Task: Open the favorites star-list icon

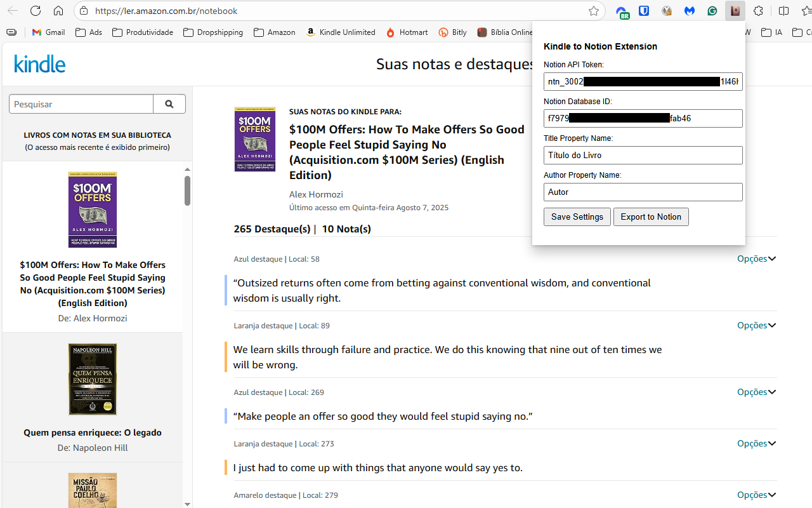Action: [x=807, y=11]
